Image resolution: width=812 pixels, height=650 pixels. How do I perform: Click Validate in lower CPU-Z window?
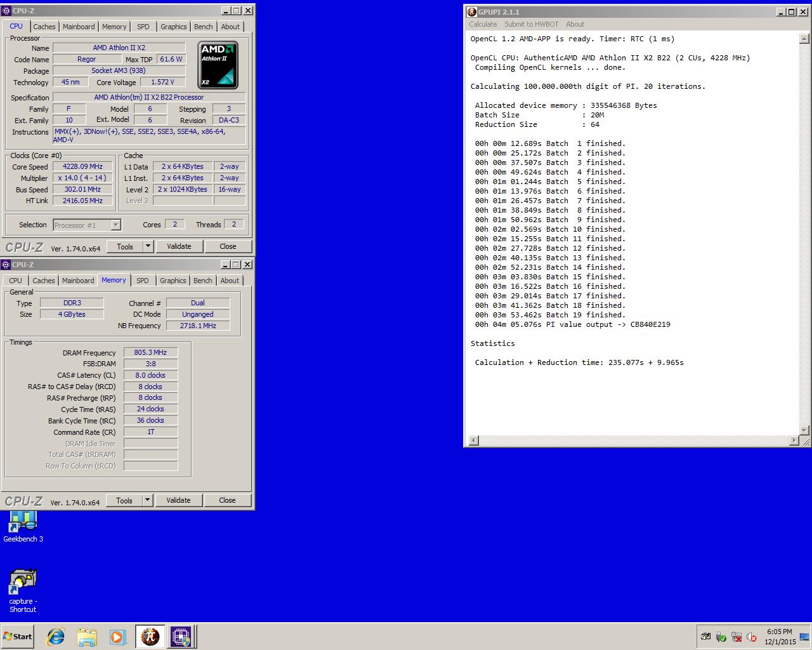point(178,500)
